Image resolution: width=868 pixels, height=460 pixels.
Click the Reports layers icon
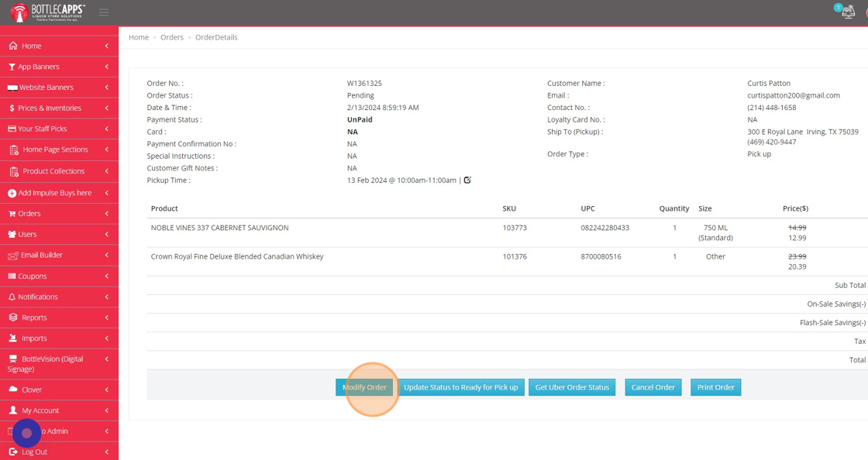(x=13, y=318)
